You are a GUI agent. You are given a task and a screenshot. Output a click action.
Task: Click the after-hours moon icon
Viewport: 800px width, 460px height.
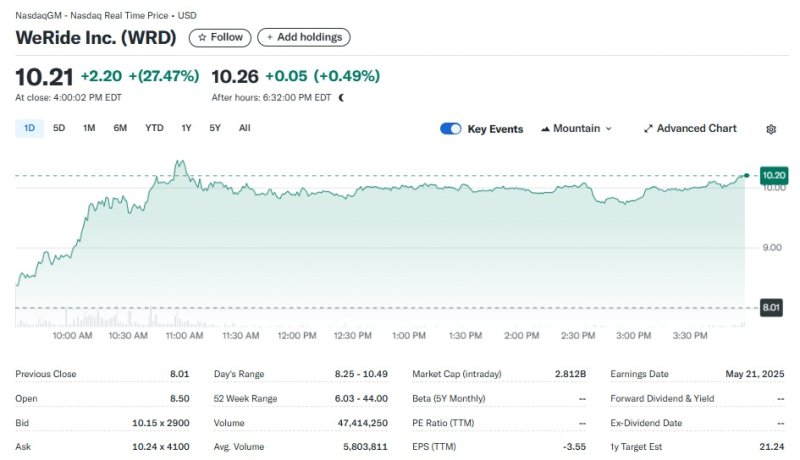tap(342, 98)
